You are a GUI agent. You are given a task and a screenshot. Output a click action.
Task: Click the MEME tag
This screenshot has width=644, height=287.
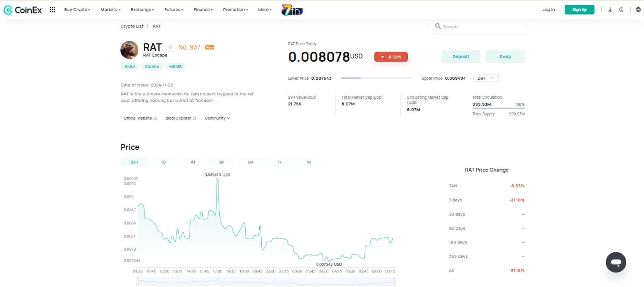pyautogui.click(x=175, y=66)
